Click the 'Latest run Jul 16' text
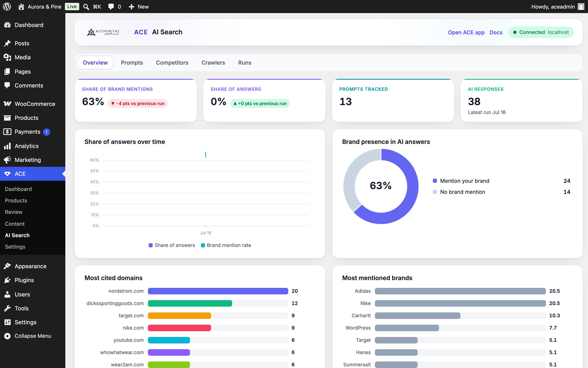Viewport: 588px width, 368px height. click(487, 112)
